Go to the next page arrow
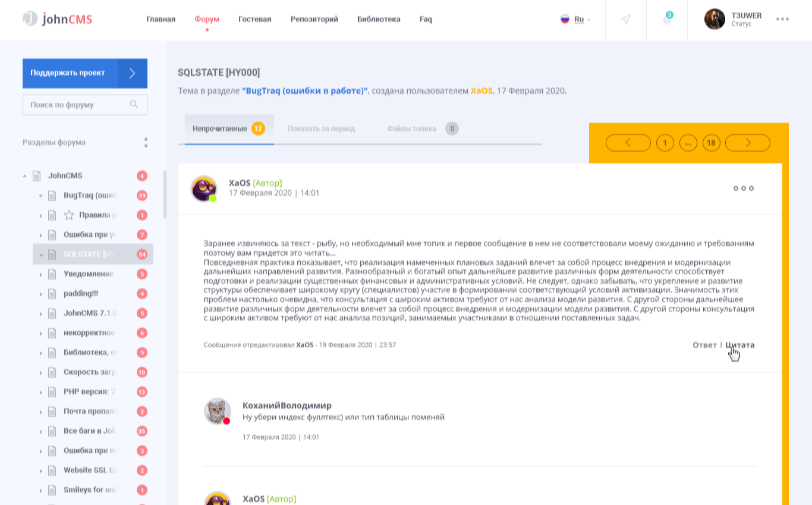The width and height of the screenshot is (812, 505). (748, 143)
